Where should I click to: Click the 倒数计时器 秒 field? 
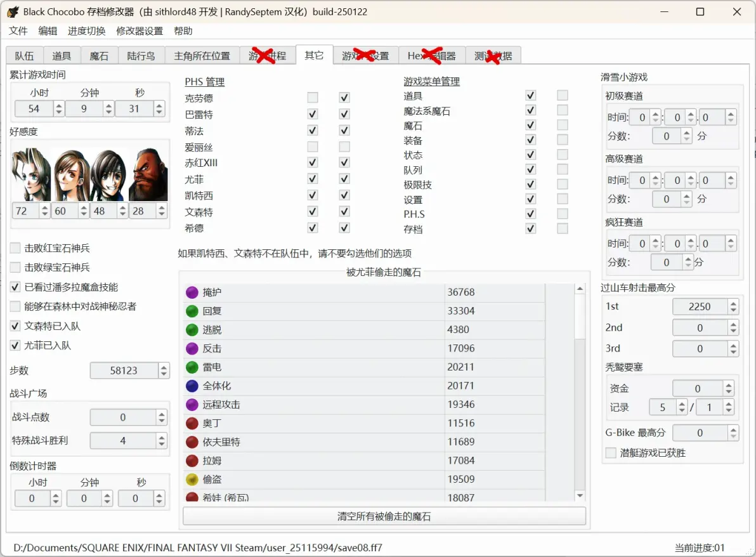136,498
